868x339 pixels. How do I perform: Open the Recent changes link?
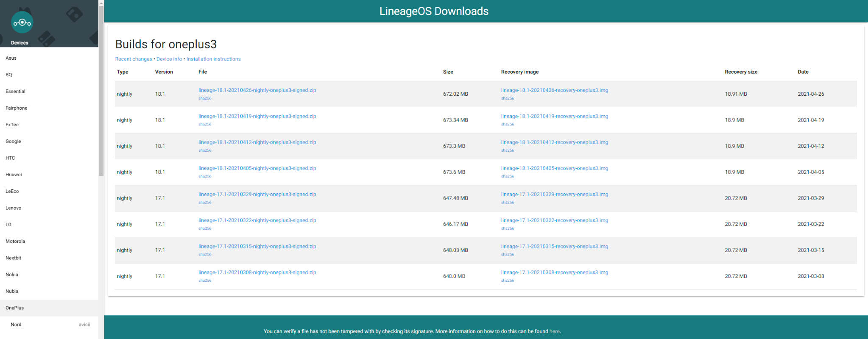point(134,59)
